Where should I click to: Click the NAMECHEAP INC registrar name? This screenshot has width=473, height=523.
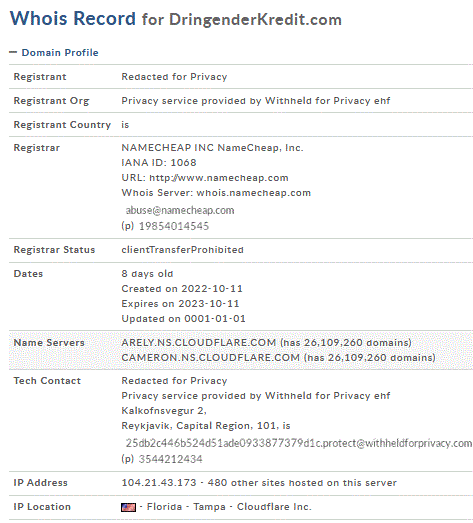tap(212, 148)
